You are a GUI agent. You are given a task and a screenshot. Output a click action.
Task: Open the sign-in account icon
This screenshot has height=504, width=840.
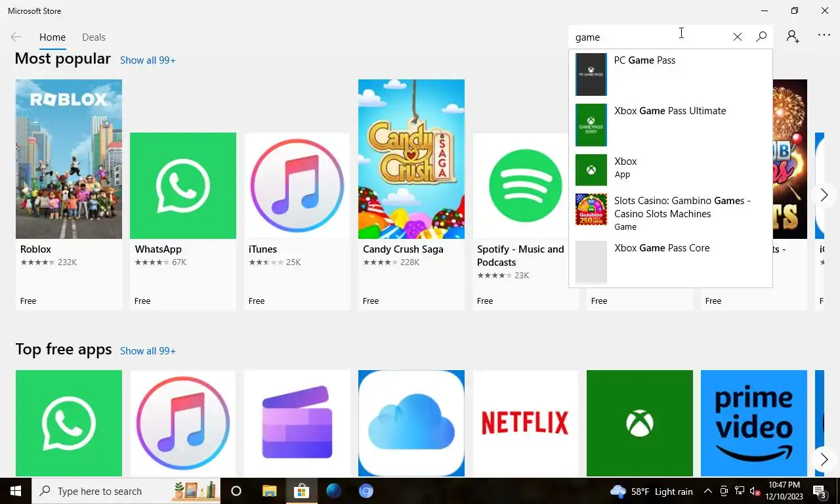pyautogui.click(x=793, y=37)
